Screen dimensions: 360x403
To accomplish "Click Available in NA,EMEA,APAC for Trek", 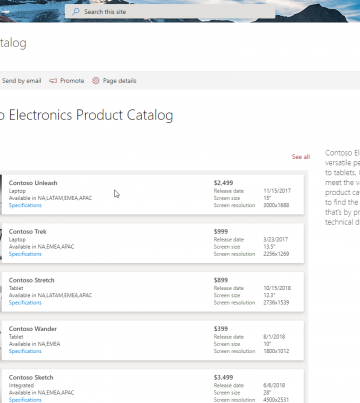I will (x=42, y=247).
